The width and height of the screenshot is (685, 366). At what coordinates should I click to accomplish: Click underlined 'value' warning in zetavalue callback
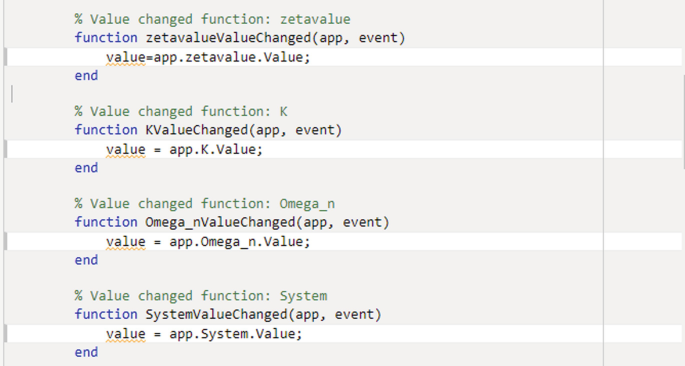click(126, 58)
